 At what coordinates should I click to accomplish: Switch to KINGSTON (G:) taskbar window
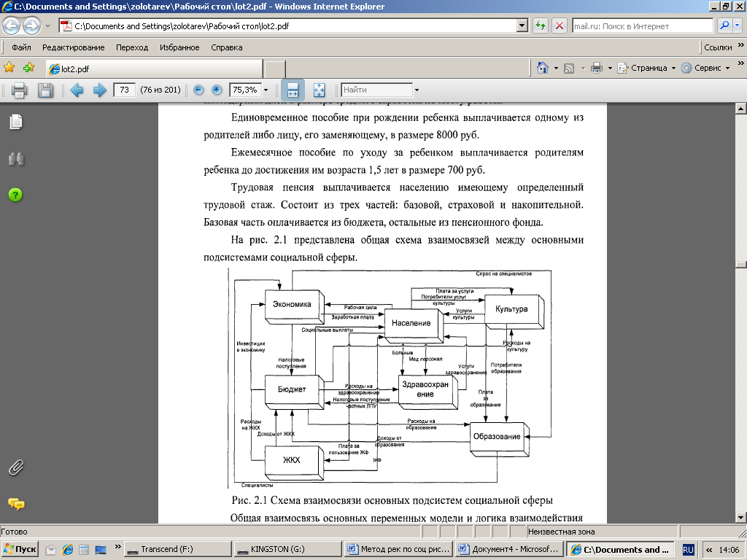(x=287, y=549)
